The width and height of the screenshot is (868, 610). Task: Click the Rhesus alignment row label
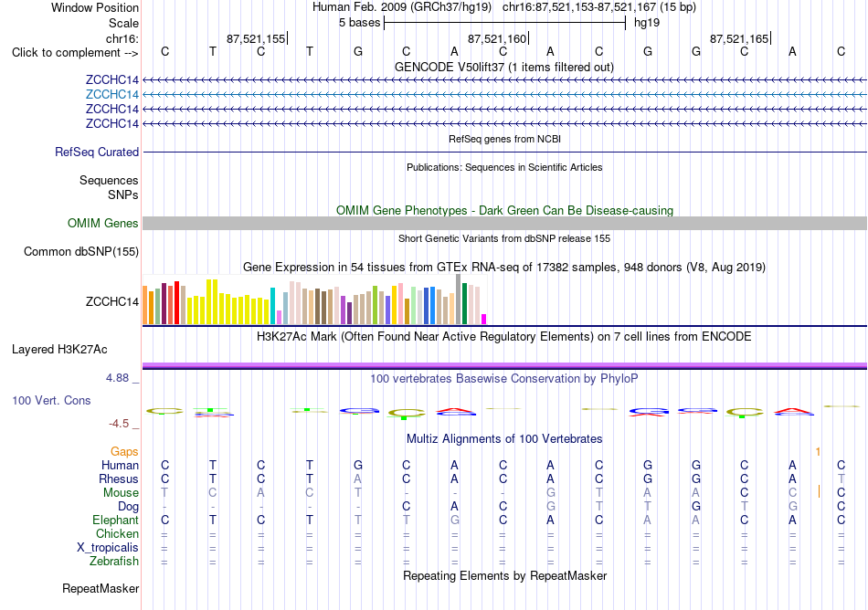pos(119,479)
